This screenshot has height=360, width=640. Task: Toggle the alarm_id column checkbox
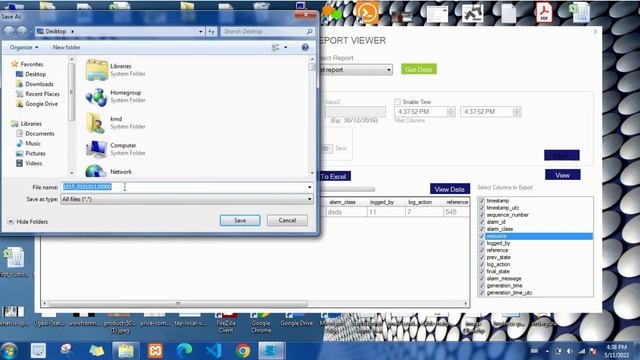click(482, 222)
